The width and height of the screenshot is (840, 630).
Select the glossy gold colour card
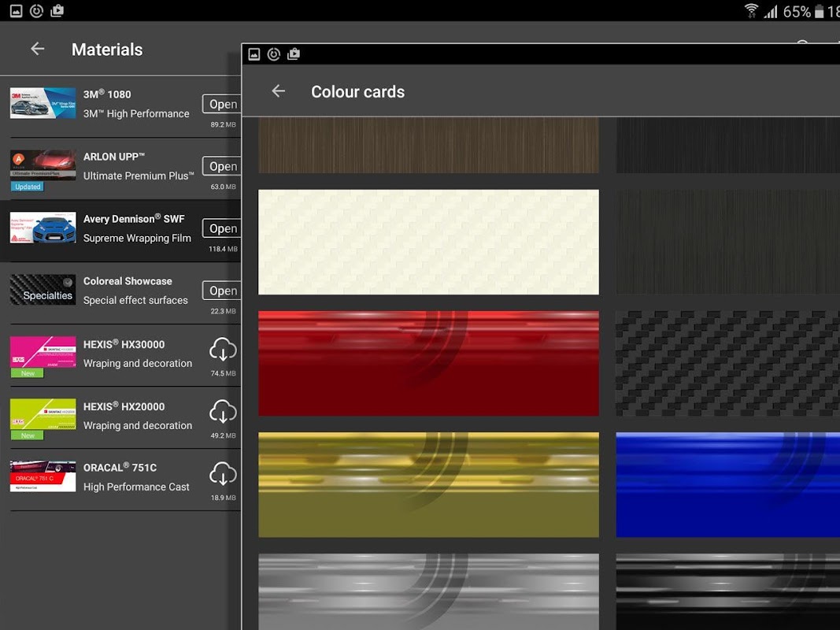[x=428, y=485]
